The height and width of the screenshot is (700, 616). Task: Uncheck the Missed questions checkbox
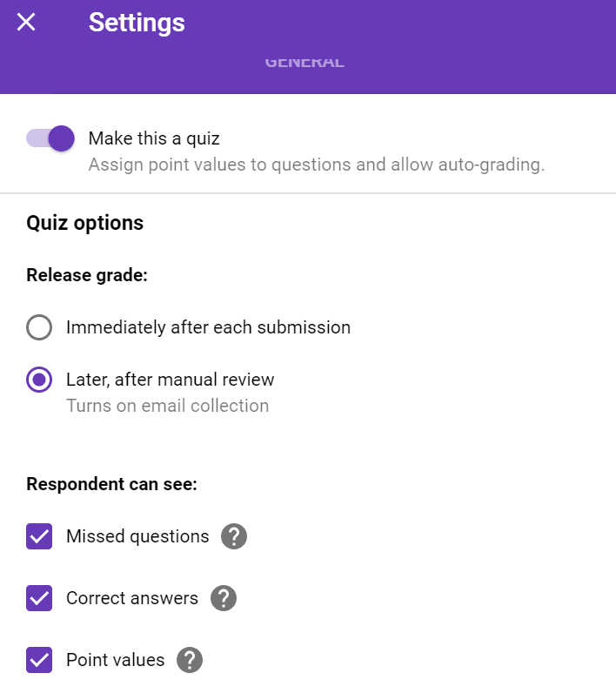pos(38,536)
